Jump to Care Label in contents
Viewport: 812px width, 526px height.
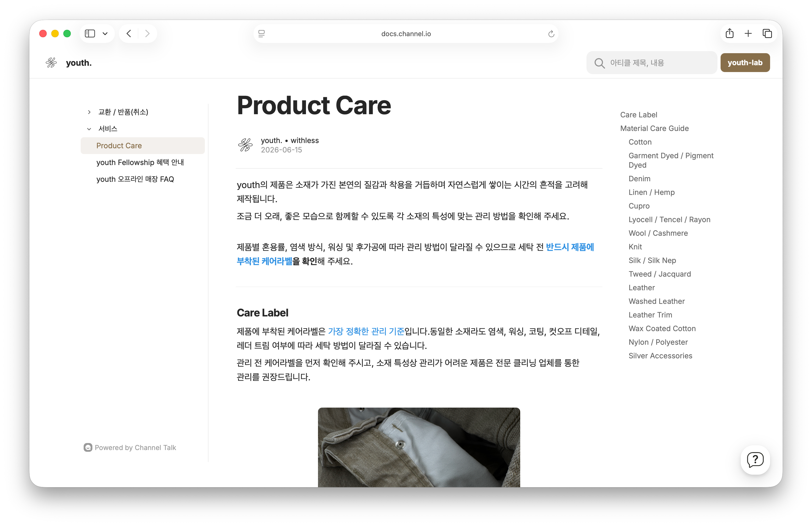639,115
